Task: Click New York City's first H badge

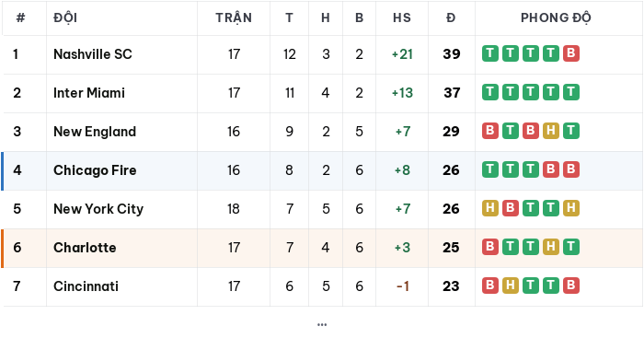Action: pos(490,208)
